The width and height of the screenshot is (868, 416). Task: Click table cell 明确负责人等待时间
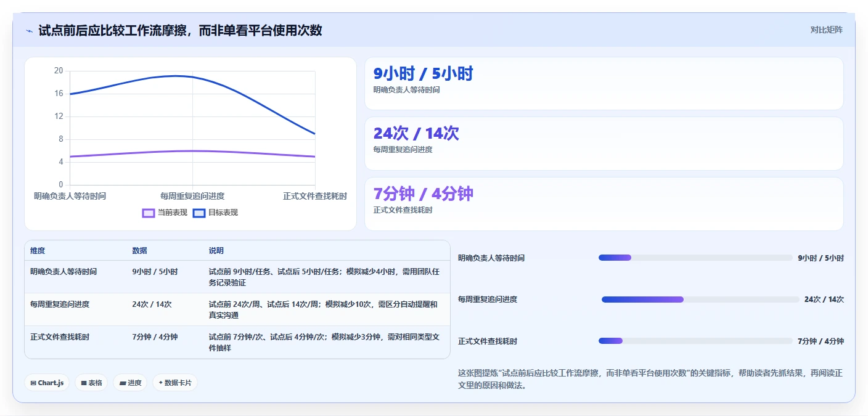63,272
